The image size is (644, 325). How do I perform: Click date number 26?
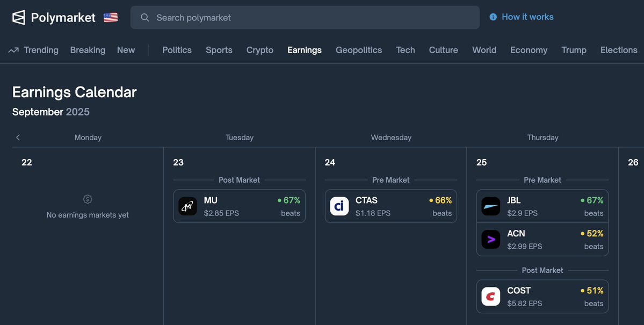[x=633, y=162]
